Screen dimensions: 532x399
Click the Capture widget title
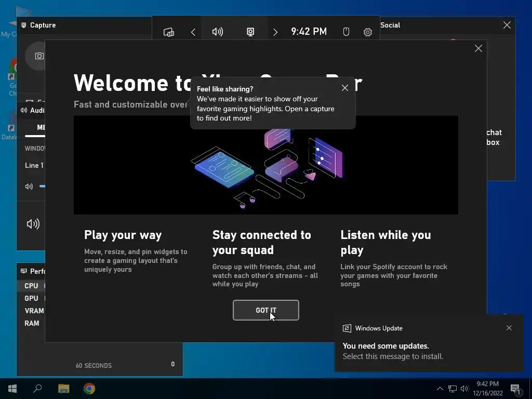pos(43,25)
